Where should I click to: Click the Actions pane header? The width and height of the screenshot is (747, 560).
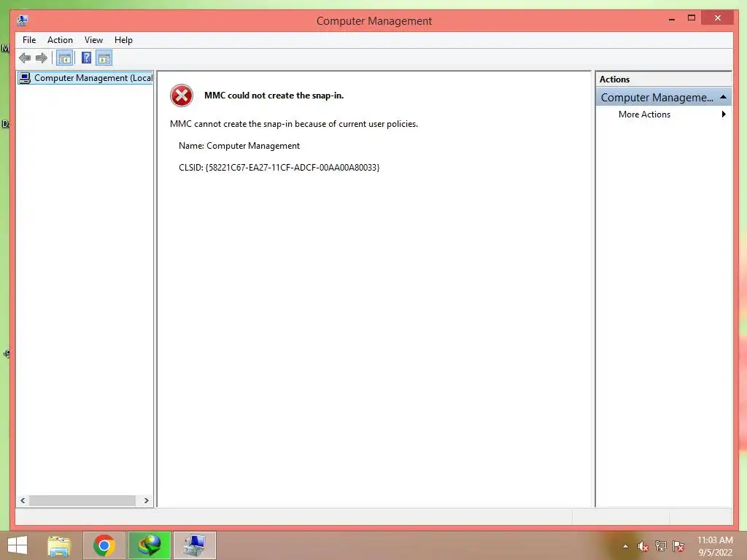pyautogui.click(x=663, y=79)
